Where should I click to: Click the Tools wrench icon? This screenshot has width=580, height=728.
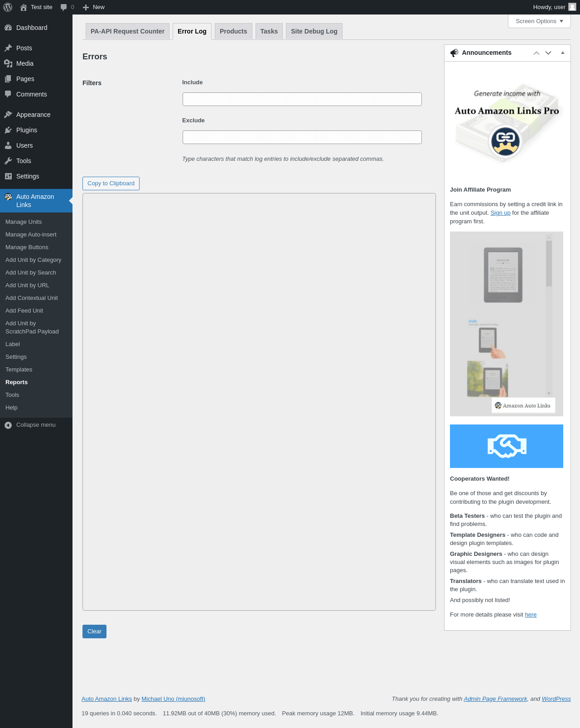tap(8, 161)
